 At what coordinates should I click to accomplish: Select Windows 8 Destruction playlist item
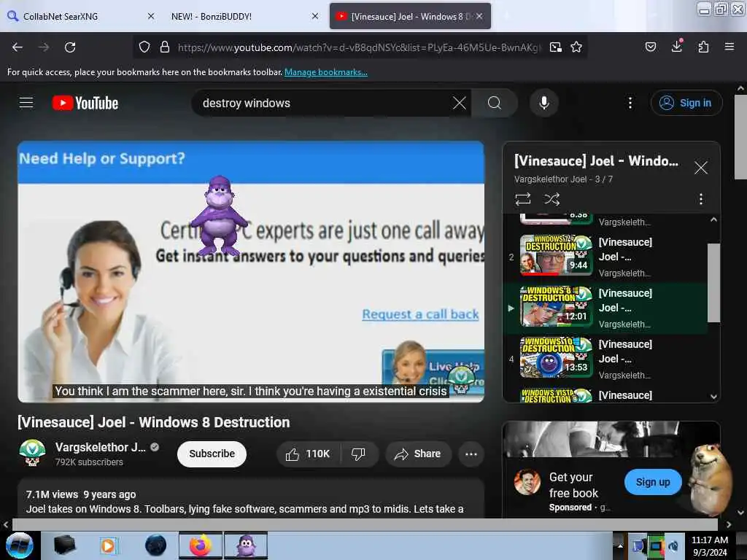coord(605,308)
